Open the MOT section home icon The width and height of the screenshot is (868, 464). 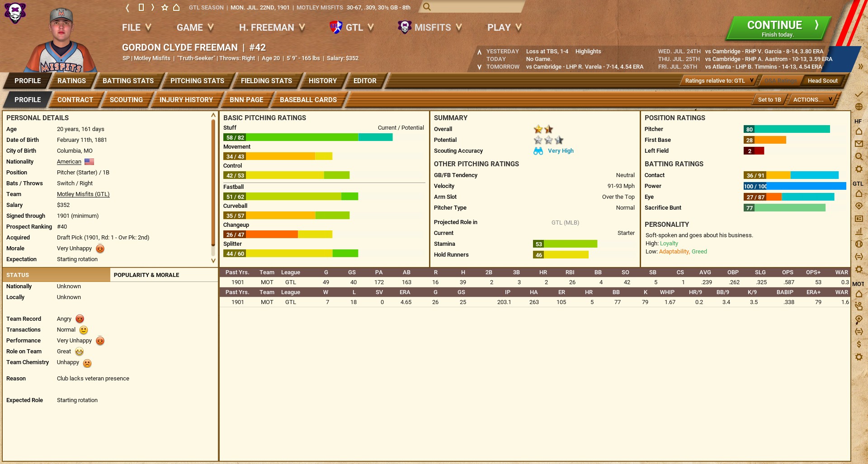coord(859,294)
